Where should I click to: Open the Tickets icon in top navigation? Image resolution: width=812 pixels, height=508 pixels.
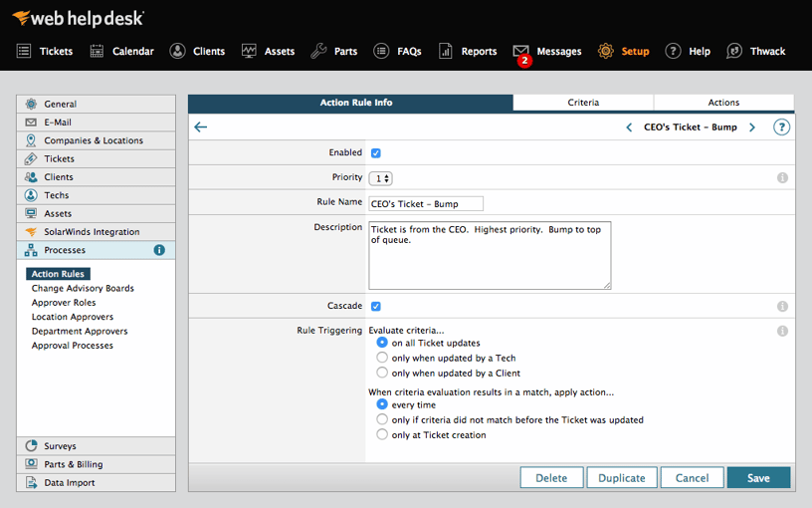[24, 51]
